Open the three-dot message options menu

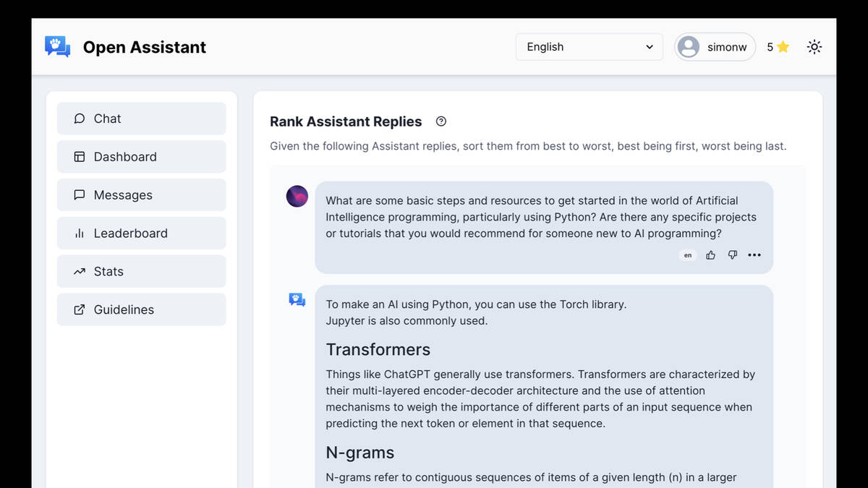pyautogui.click(x=754, y=255)
